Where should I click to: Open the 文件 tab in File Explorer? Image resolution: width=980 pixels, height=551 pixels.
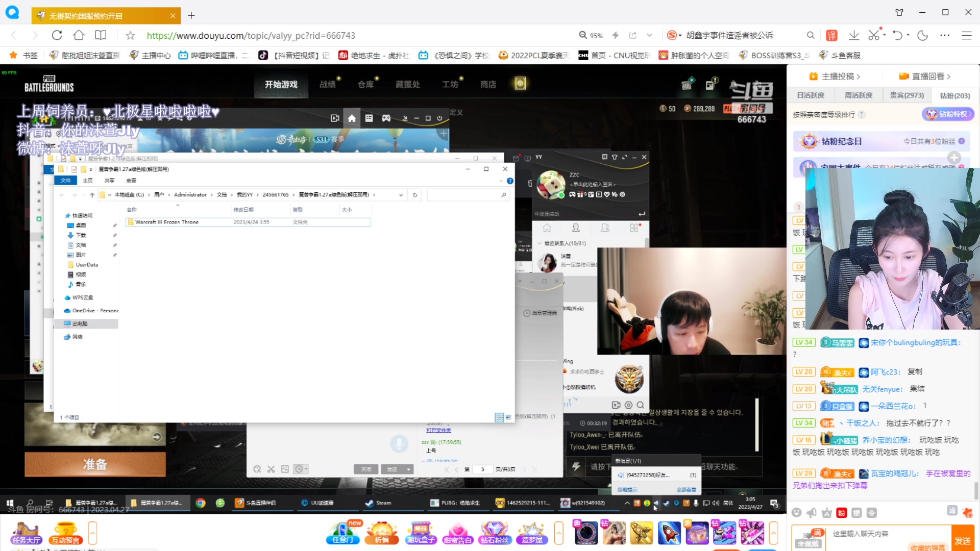tap(66, 181)
